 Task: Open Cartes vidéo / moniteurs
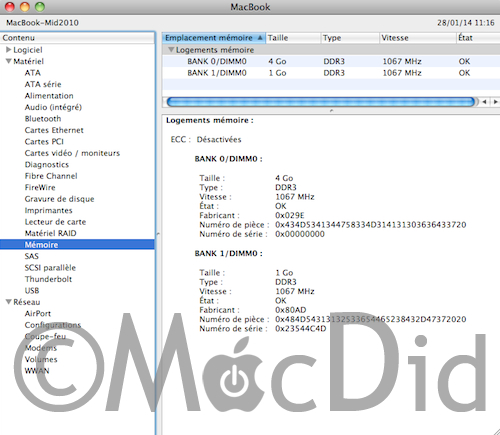click(x=72, y=153)
